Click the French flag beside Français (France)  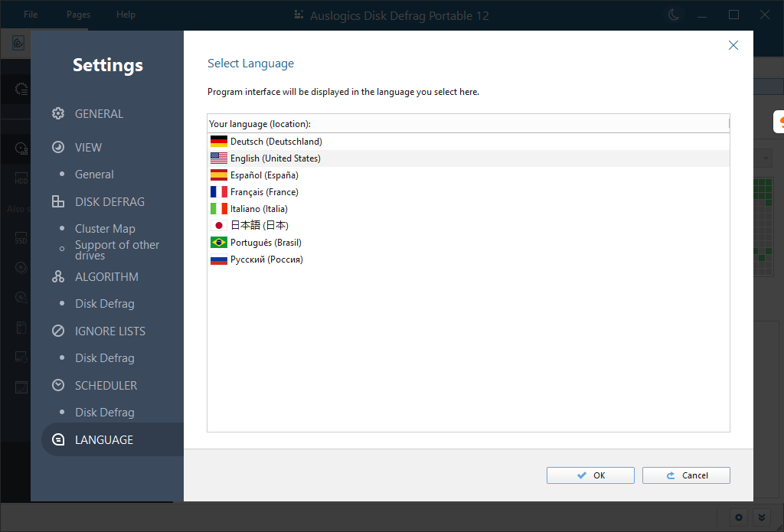tap(217, 191)
